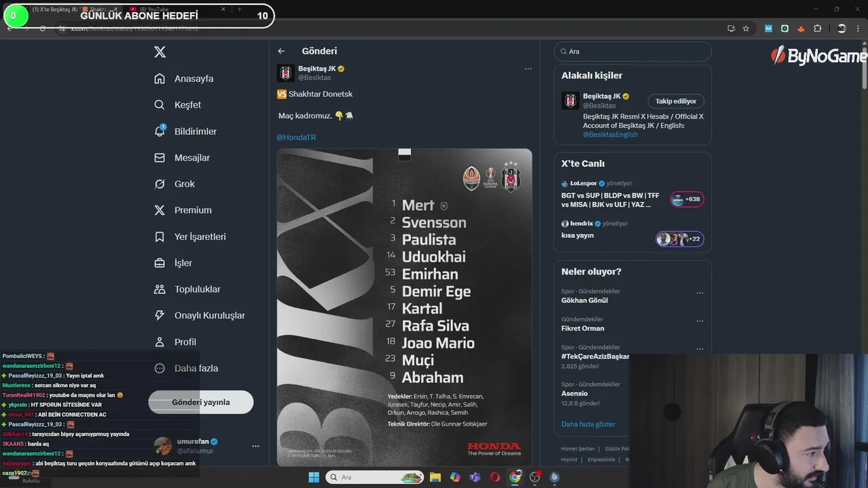Screen dimensions: 868x488
Task: Click blue M extension icon
Action: [768, 28]
